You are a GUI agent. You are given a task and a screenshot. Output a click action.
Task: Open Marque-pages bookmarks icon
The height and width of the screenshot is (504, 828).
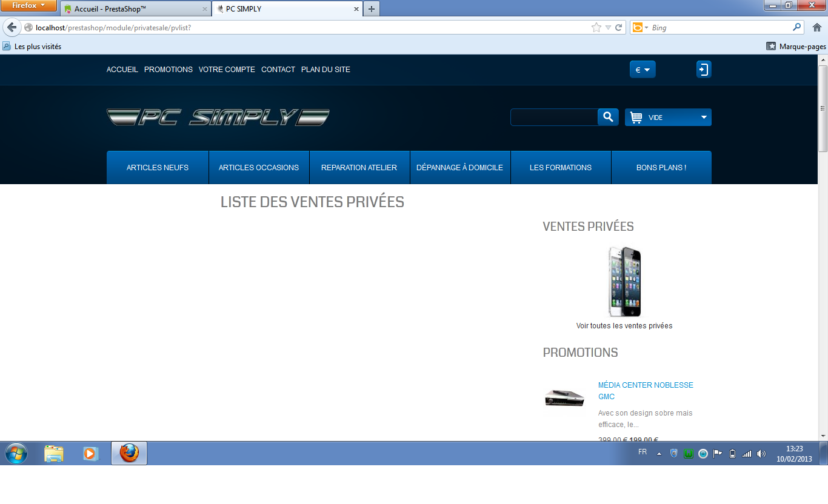point(771,46)
